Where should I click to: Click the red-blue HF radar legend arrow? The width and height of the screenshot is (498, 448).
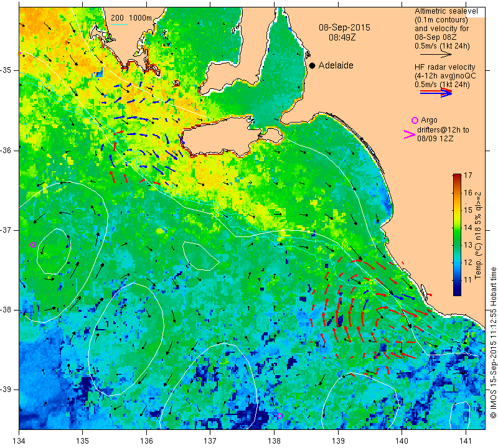pyautogui.click(x=436, y=93)
